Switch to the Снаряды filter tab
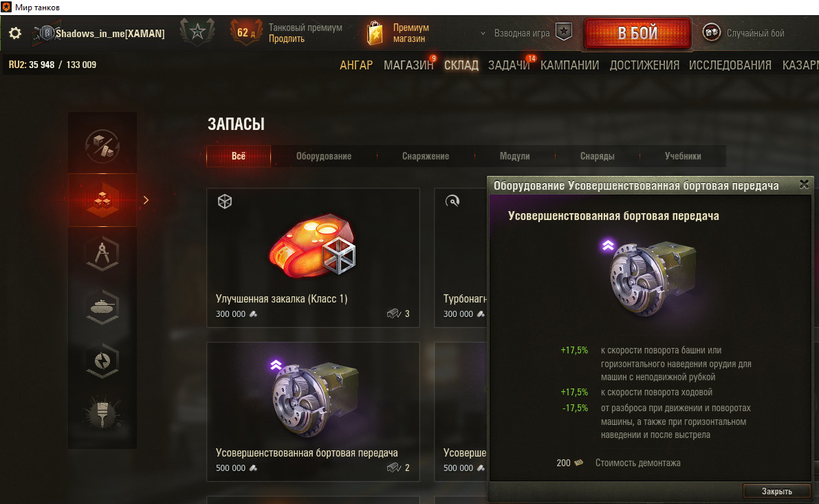The height and width of the screenshot is (504, 819). click(597, 156)
